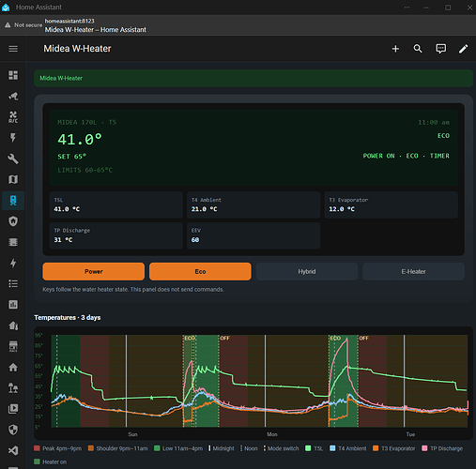The width and height of the screenshot is (476, 469).
Task: Open the wrench sidebar panel
Action: (x=13, y=159)
